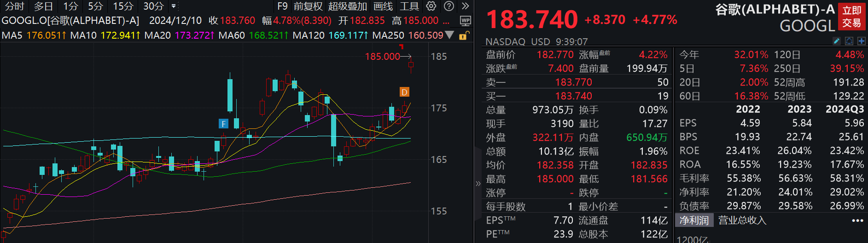This screenshot has height=243, width=868.
Task: Toggle the yellow padlock lock icon
Action: coord(464,35)
